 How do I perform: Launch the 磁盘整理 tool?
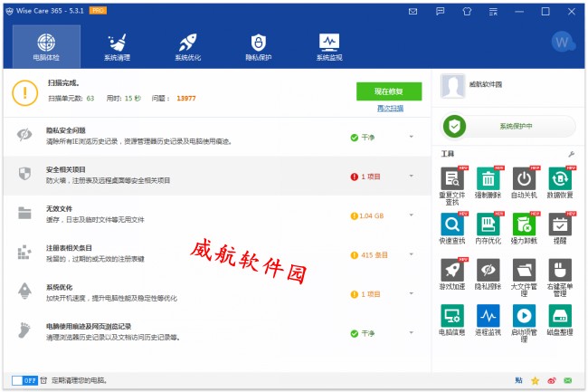[x=560, y=320]
